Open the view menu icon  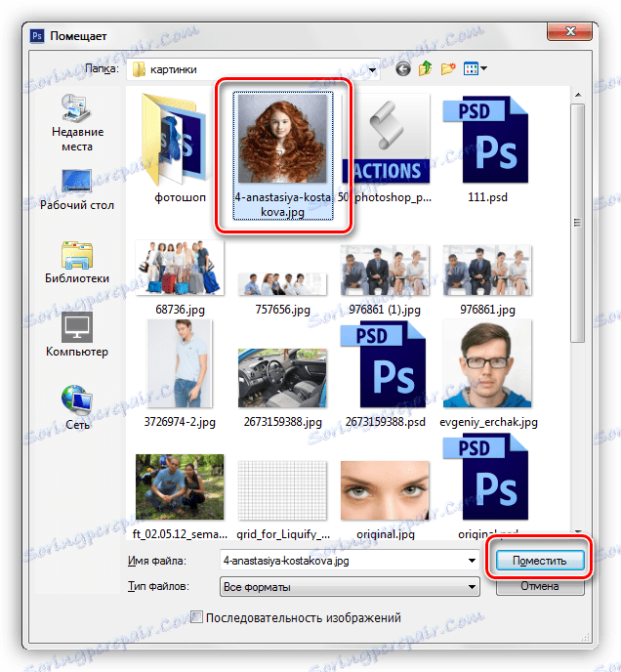coord(471,68)
